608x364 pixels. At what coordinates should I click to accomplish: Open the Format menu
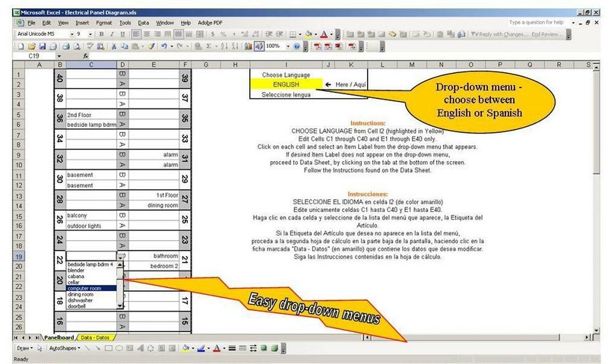coord(104,23)
